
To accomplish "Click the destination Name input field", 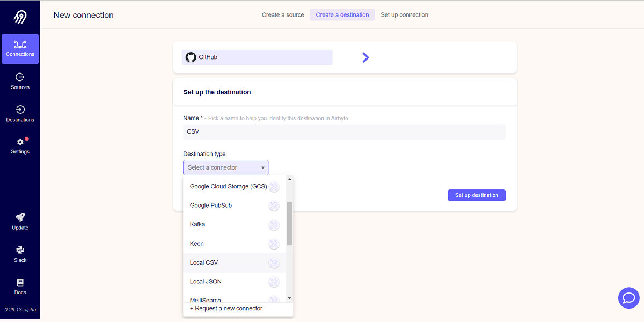I will (x=345, y=132).
